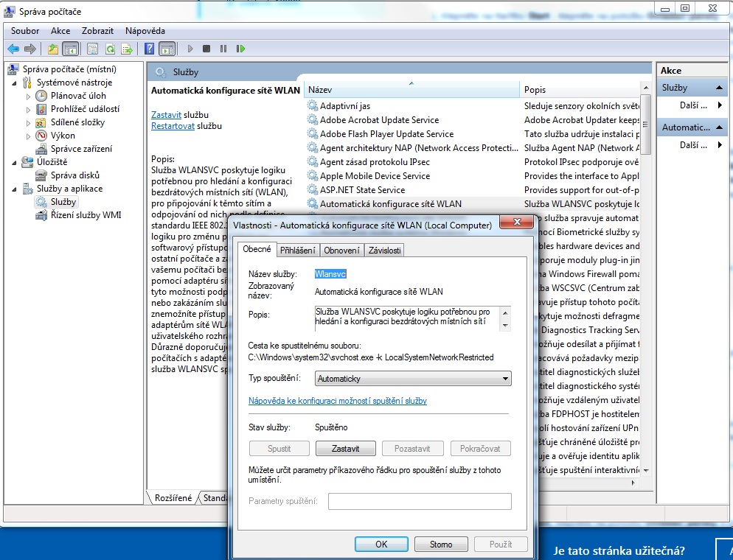Click the Forward arrow in toolbar
This screenshot has width=733, height=560.
[30, 49]
